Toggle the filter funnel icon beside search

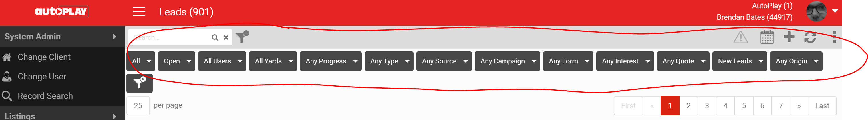242,37
